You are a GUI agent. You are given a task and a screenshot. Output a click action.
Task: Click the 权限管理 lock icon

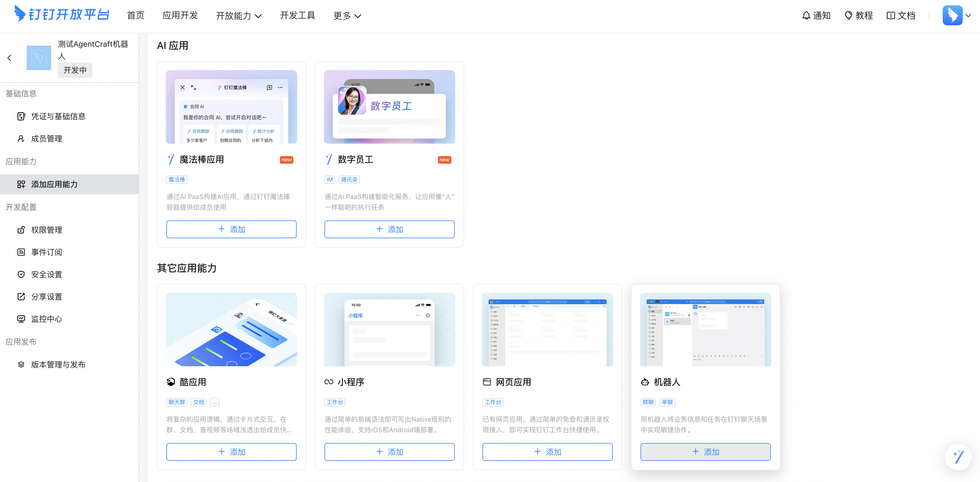tap(21, 230)
